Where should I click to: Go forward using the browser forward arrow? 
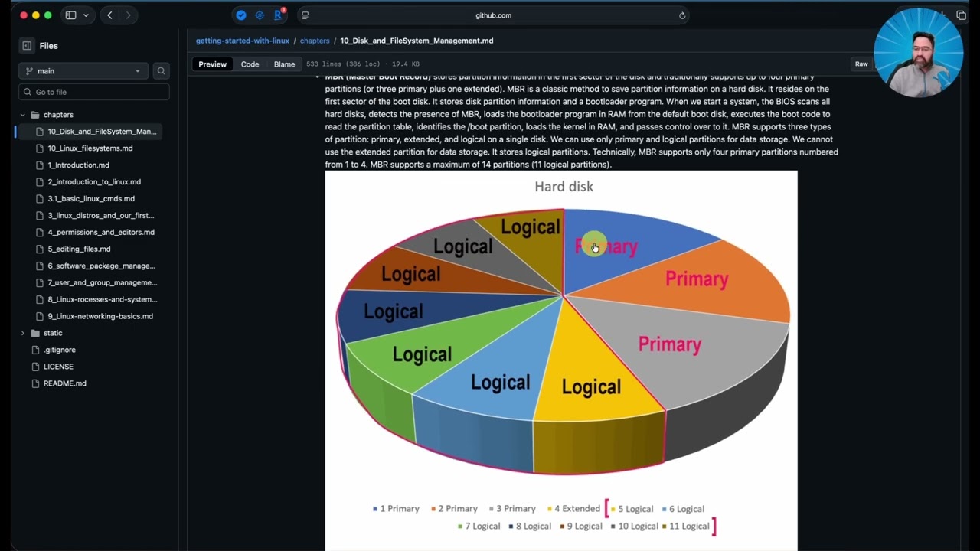point(128,15)
